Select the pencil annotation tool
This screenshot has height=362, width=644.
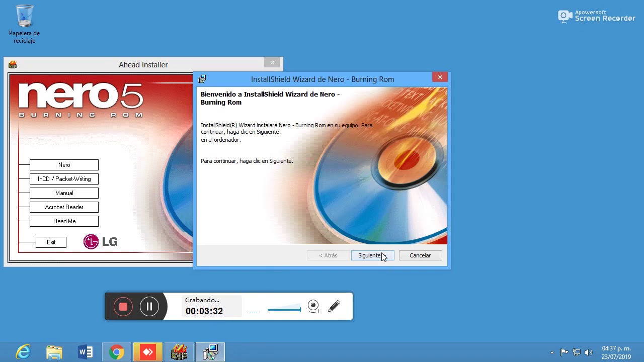coord(334,306)
